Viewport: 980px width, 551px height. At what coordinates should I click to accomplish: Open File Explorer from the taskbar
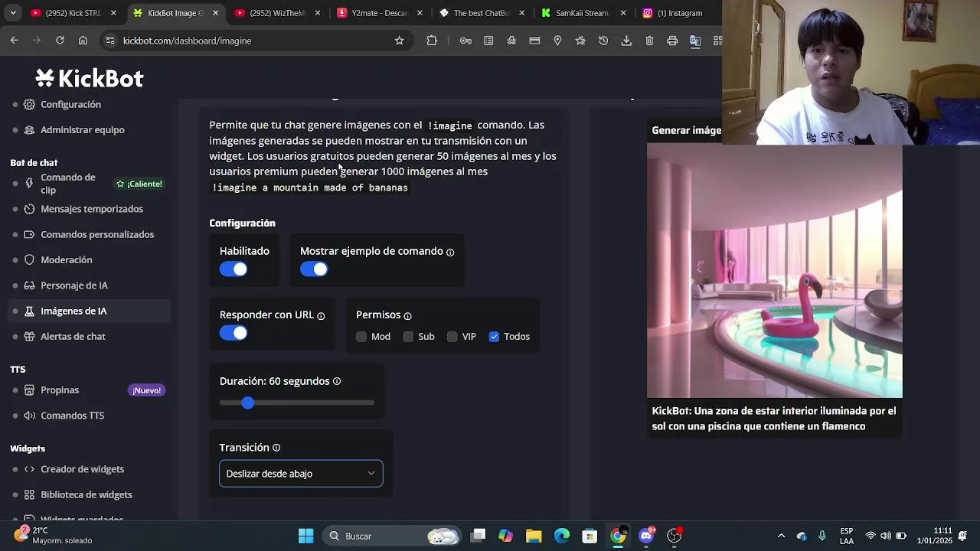coord(534,536)
